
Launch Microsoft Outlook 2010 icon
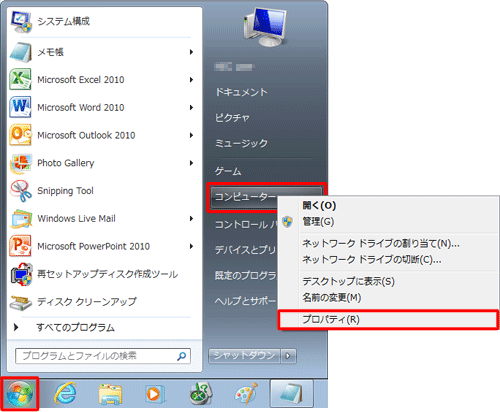click(21, 135)
